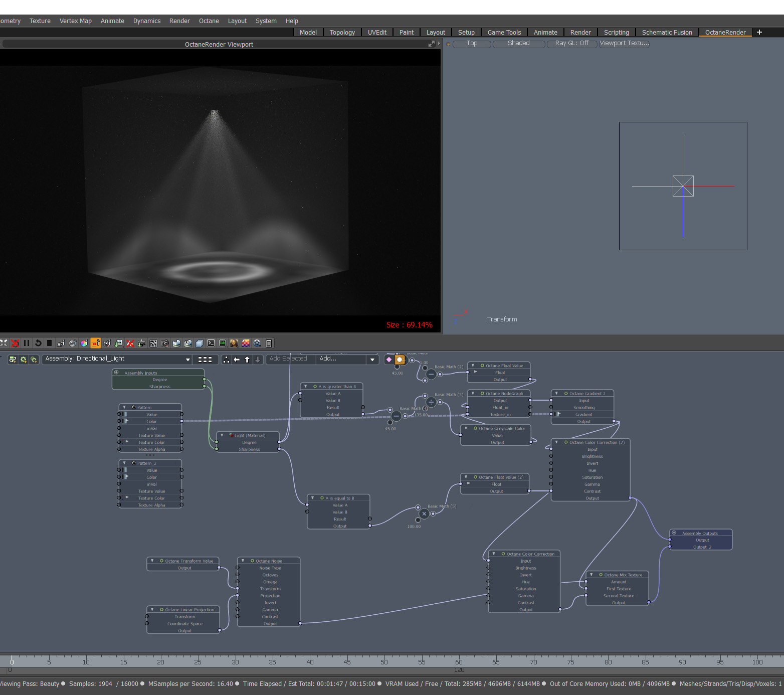The width and height of the screenshot is (784, 695).
Task: Collapse the A is greater than B node
Action: point(306,386)
